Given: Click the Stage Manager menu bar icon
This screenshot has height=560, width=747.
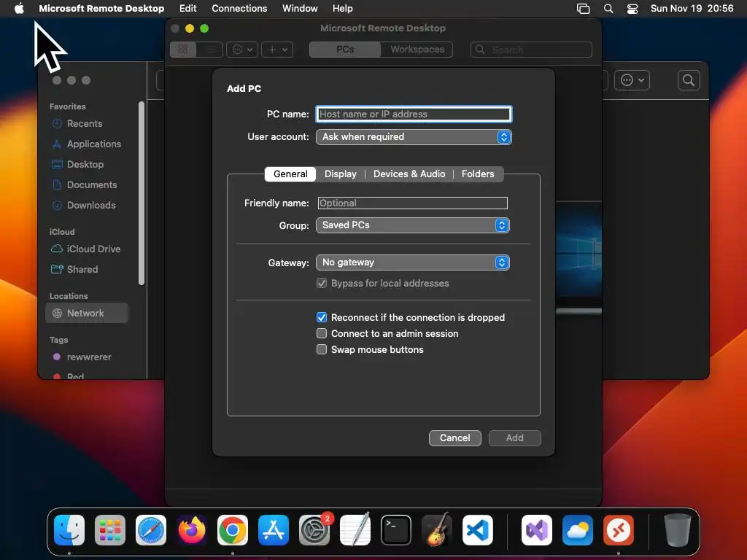Looking at the screenshot, I should [583, 9].
